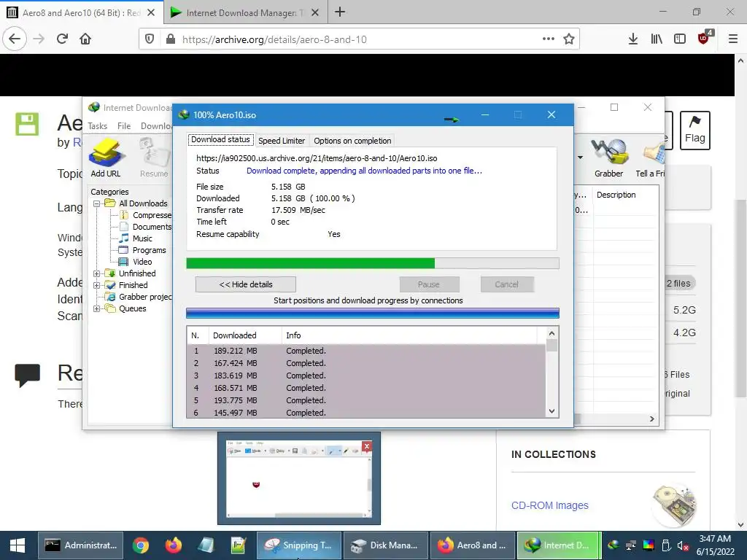Open Firefox hamburger menu

[733, 39]
